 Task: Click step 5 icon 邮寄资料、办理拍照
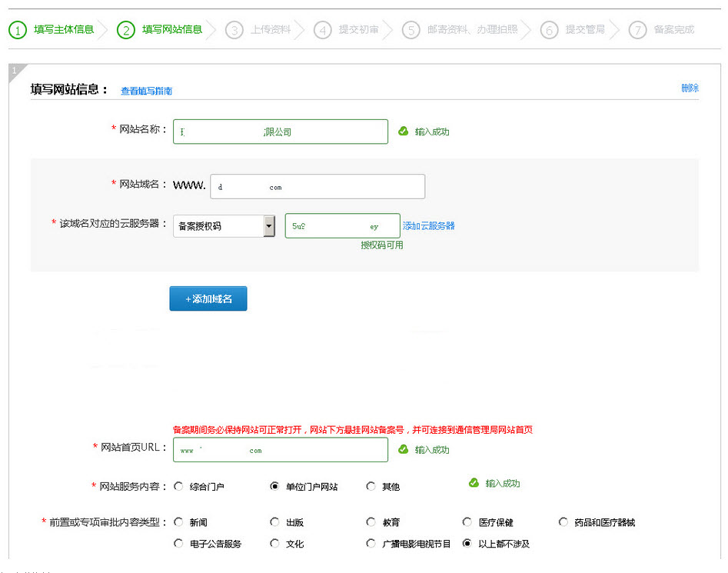tap(412, 30)
